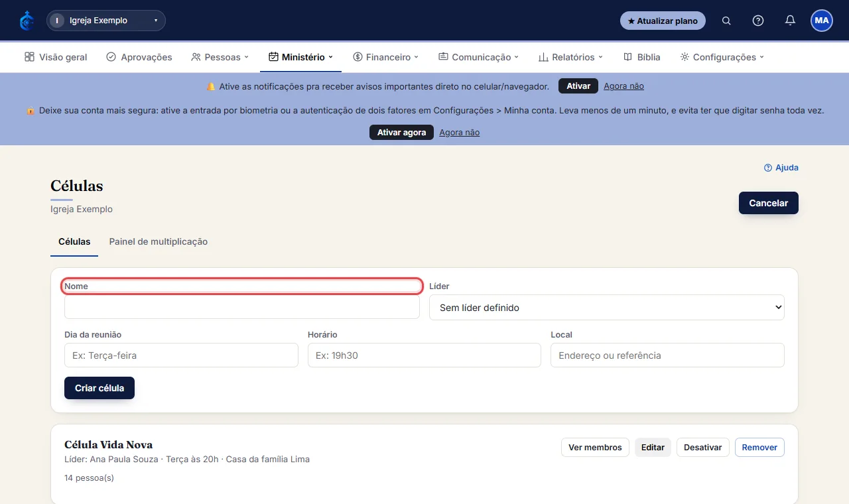Screen dimensions: 849x504
Task: Open the help question mark icon
Action: pyautogui.click(x=758, y=21)
